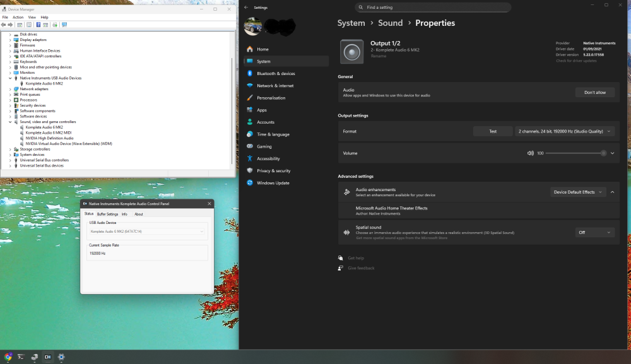631x364 pixels.
Task: Expand the Volume row chevron
Action: (x=613, y=153)
